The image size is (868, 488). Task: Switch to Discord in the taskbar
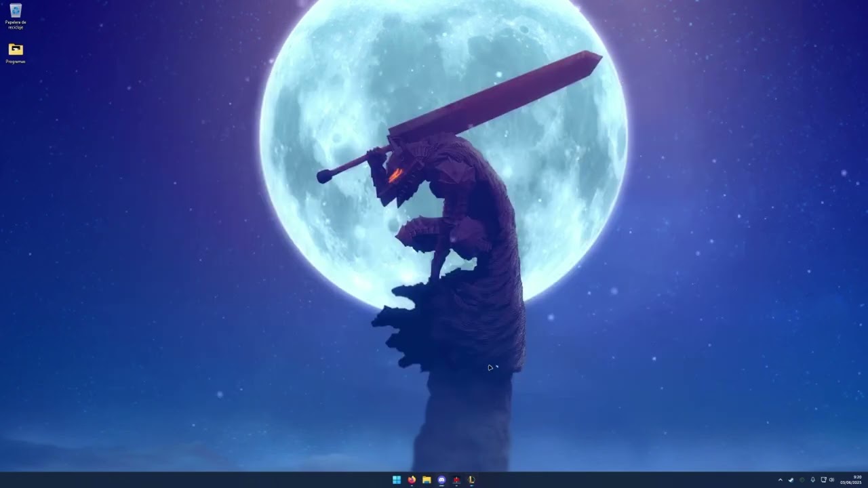click(x=441, y=480)
